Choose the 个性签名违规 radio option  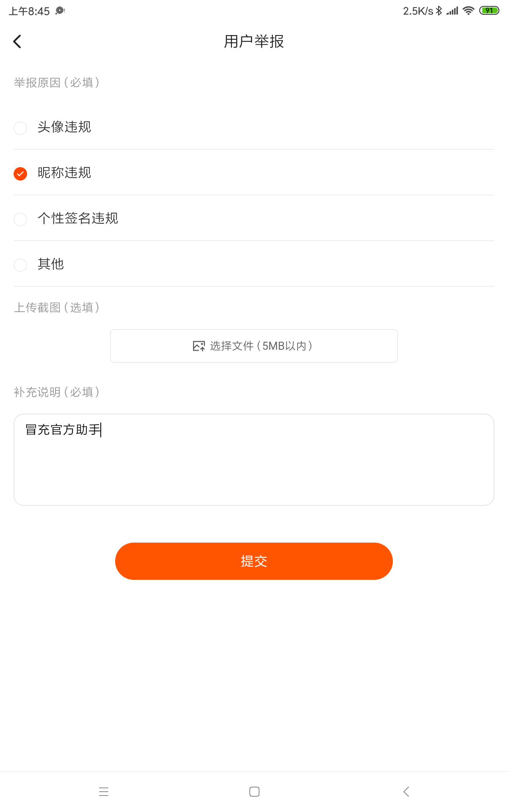pos(20,219)
